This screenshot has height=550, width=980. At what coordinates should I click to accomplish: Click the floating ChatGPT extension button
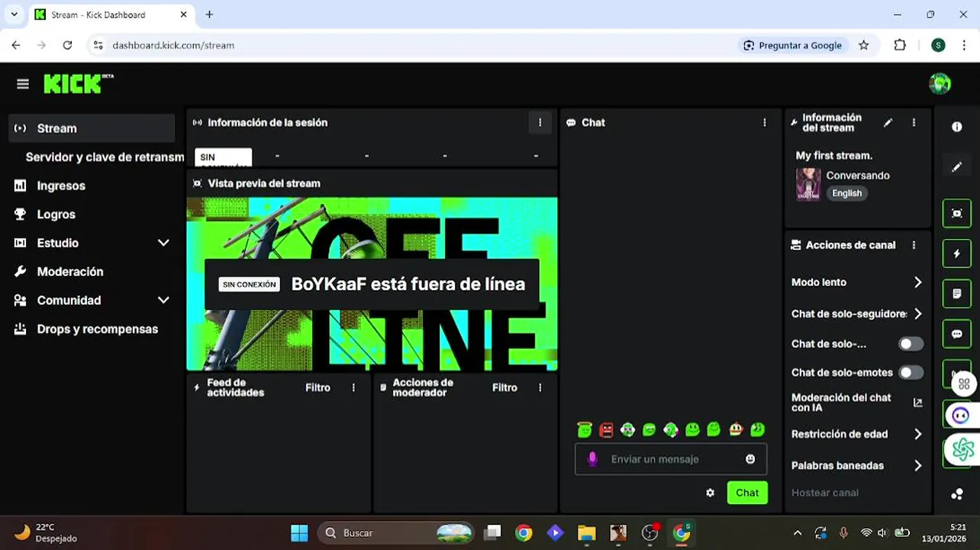tap(962, 450)
